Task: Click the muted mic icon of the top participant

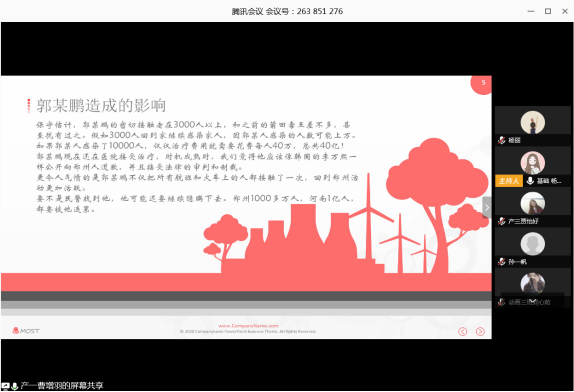Action: pos(502,140)
